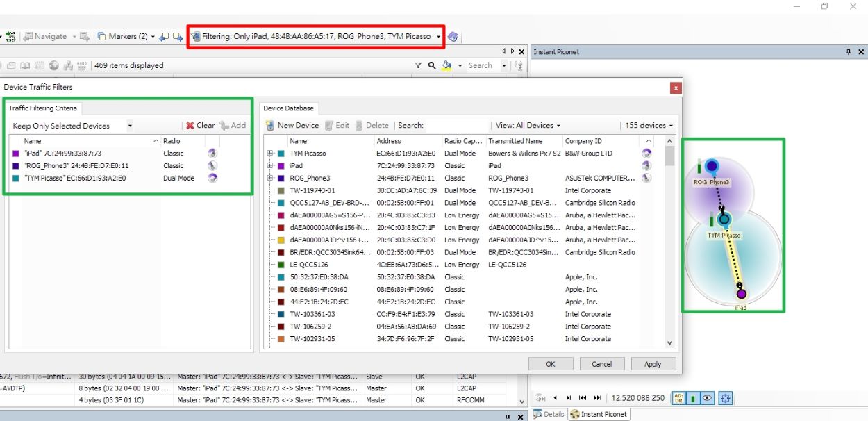Click the teal color swatch for QCC5127-AB_DEV-BRD
The image size is (868, 421).
click(x=281, y=203)
